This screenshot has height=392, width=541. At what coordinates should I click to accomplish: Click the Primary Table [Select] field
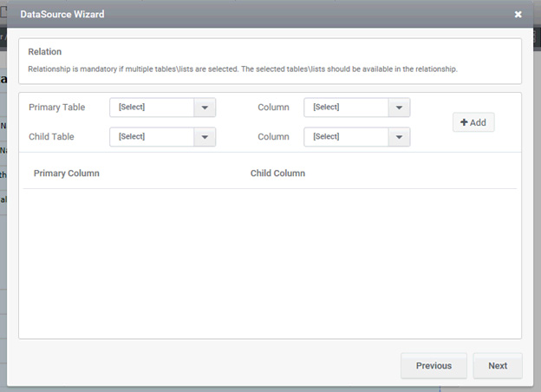pos(152,108)
